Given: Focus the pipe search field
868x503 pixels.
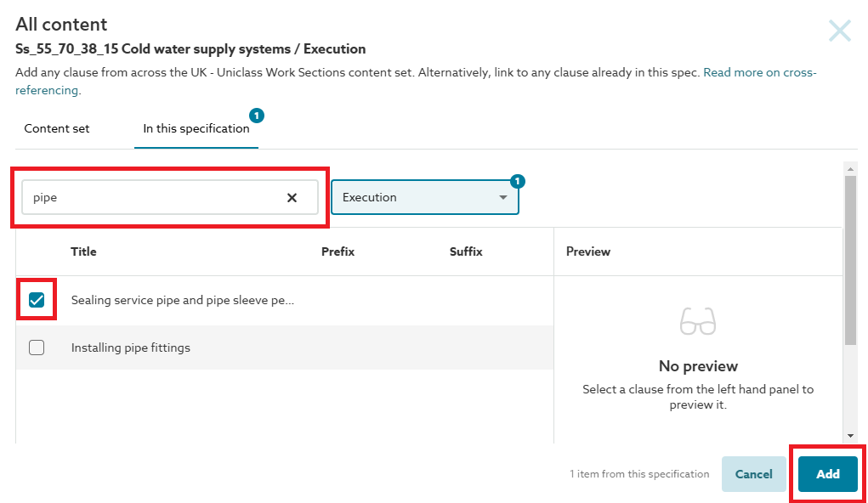Looking at the screenshot, I should [153, 197].
